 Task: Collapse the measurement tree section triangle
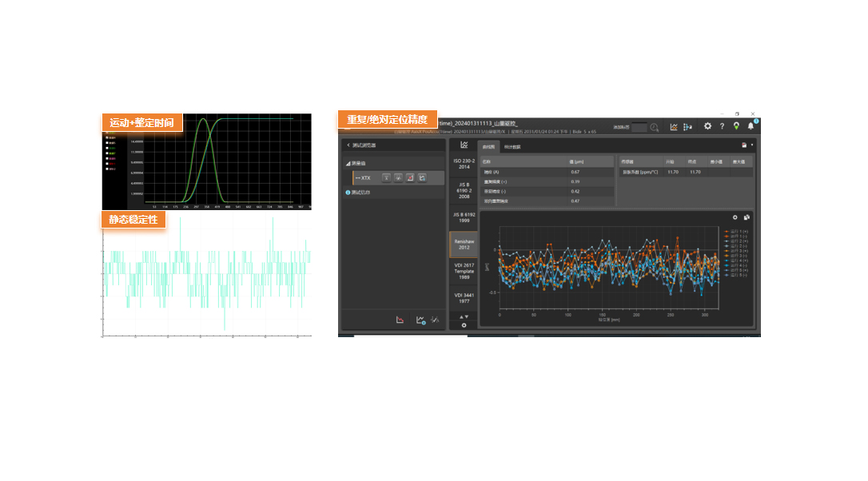[348, 163]
